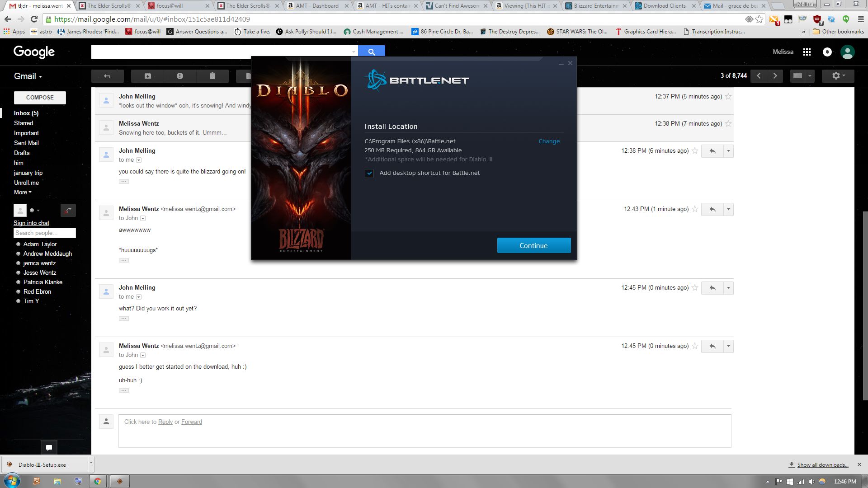
Task: Open the Hangouts chat bubble icon
Action: (x=49, y=448)
